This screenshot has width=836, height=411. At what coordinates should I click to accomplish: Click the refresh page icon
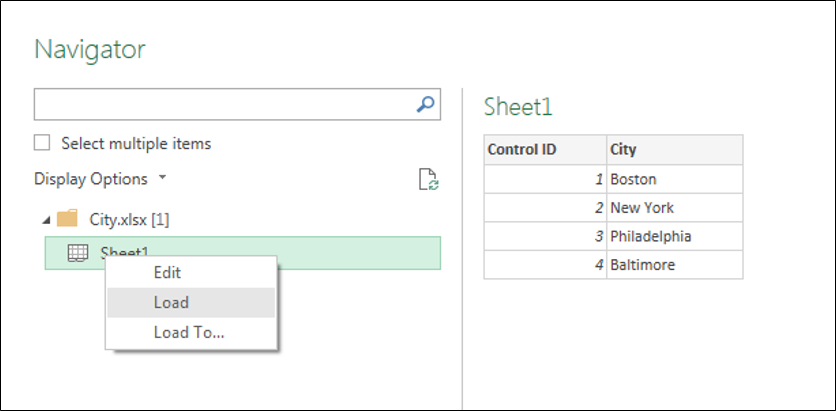tap(428, 180)
